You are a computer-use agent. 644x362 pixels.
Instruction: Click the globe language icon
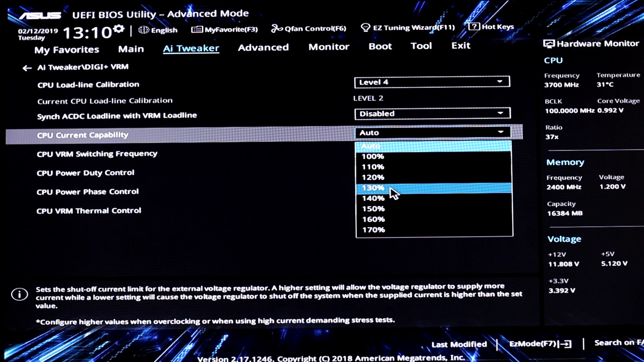[x=144, y=30]
